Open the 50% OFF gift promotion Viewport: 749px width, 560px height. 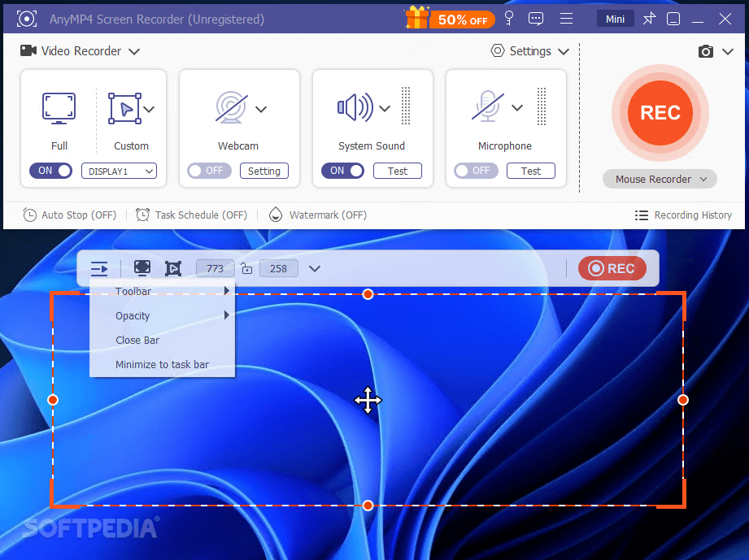click(x=450, y=19)
